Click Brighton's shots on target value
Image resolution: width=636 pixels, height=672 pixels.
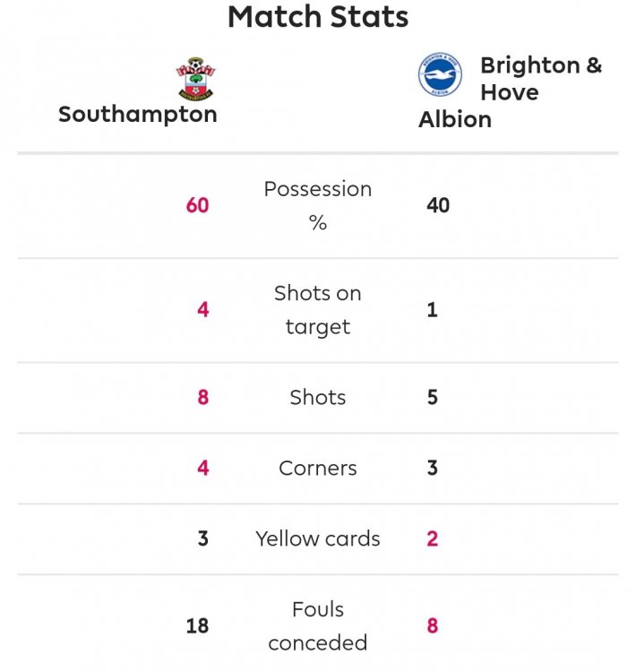pos(432,310)
